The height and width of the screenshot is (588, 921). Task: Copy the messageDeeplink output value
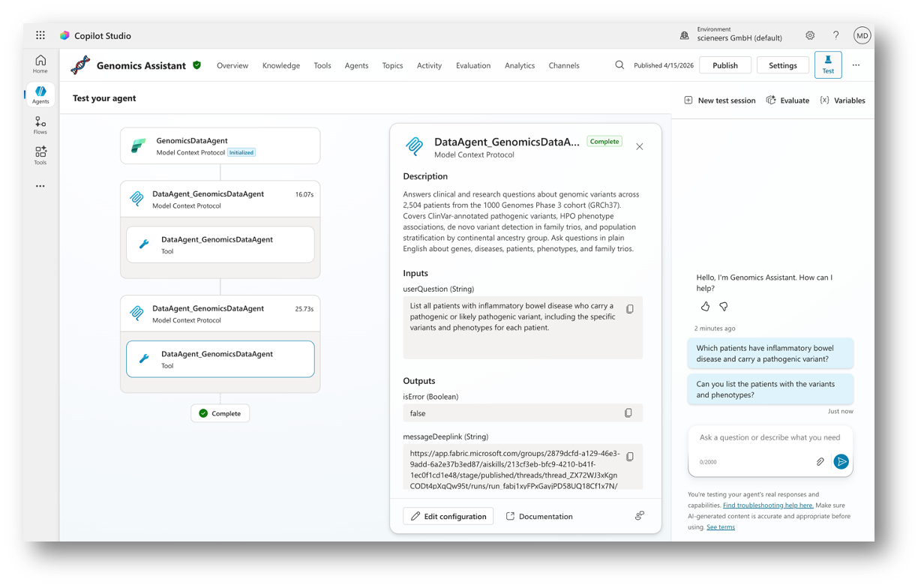pos(630,456)
